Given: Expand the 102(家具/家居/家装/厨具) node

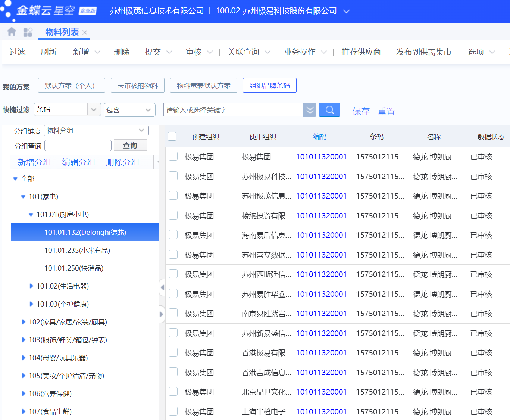Looking at the screenshot, I should (x=24, y=322).
